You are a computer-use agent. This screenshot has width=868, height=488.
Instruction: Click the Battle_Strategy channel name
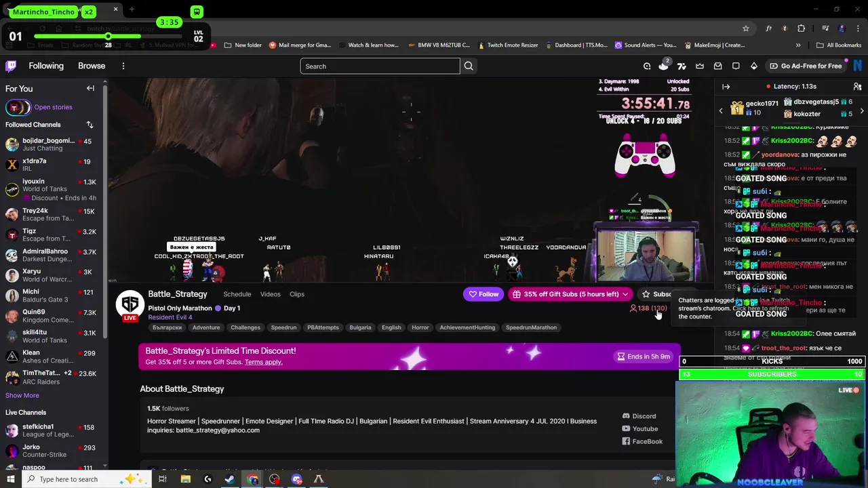(178, 294)
